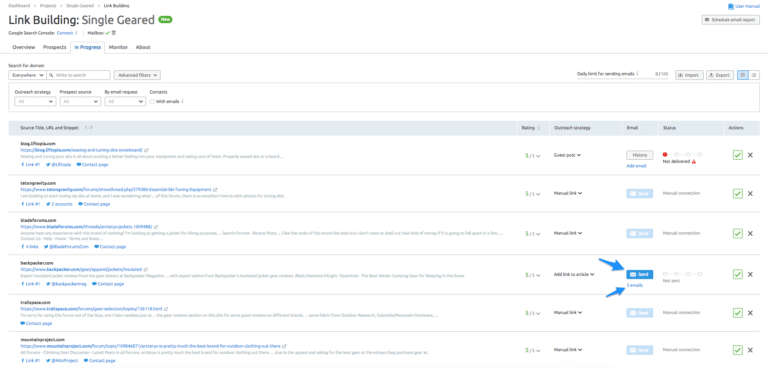
Task: Toggle the 'With emails' checkbox
Action: click(152, 101)
